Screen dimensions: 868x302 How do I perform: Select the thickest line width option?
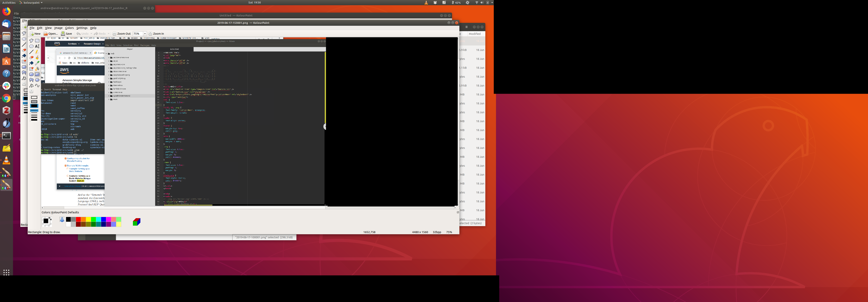pos(34,119)
